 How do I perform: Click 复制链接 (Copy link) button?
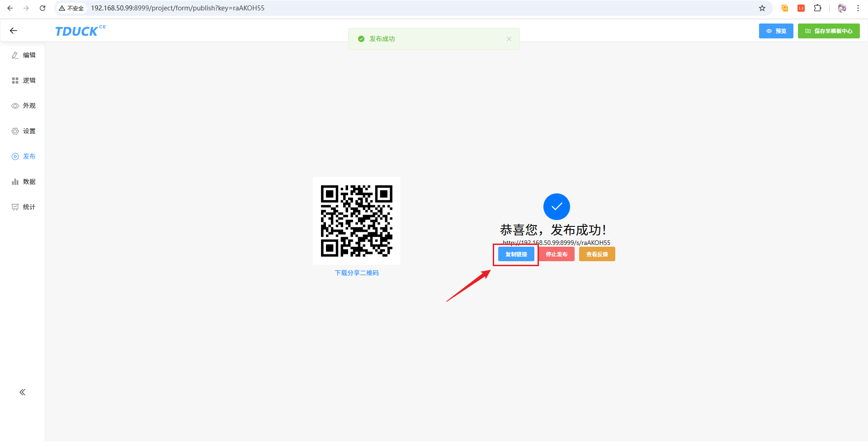pos(516,254)
